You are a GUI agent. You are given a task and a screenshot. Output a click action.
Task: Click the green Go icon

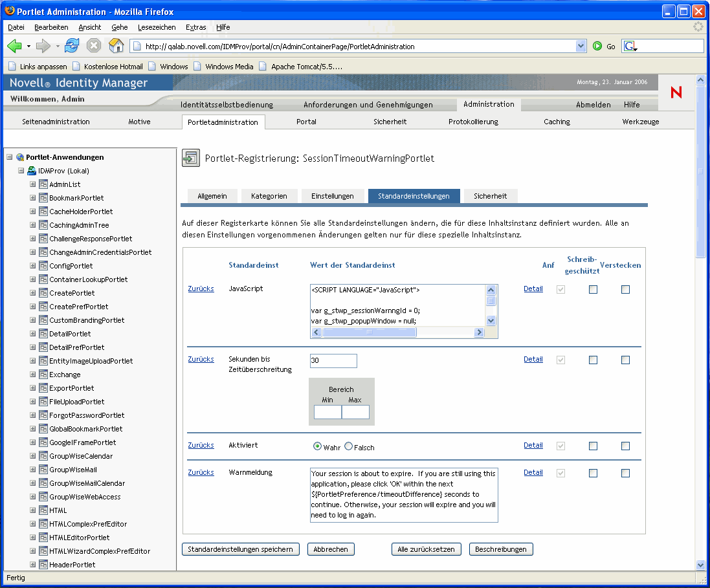tap(597, 46)
